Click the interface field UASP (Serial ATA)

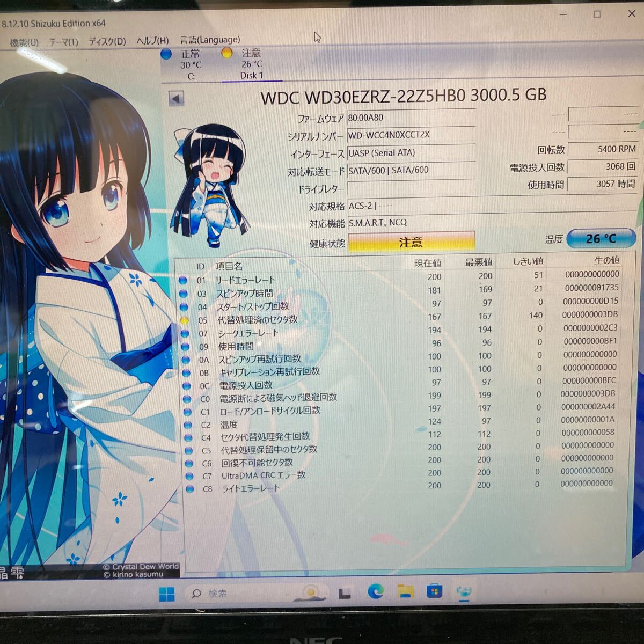pos(411,153)
